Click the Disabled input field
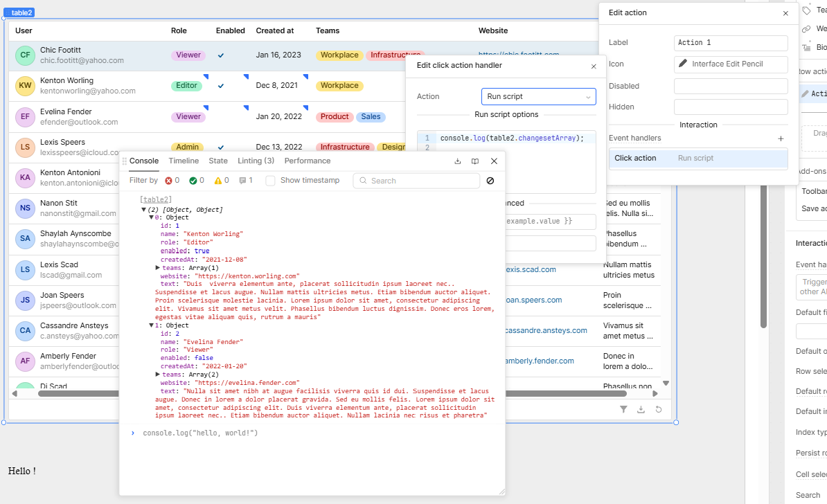This screenshot has height=504, width=827. click(x=731, y=86)
